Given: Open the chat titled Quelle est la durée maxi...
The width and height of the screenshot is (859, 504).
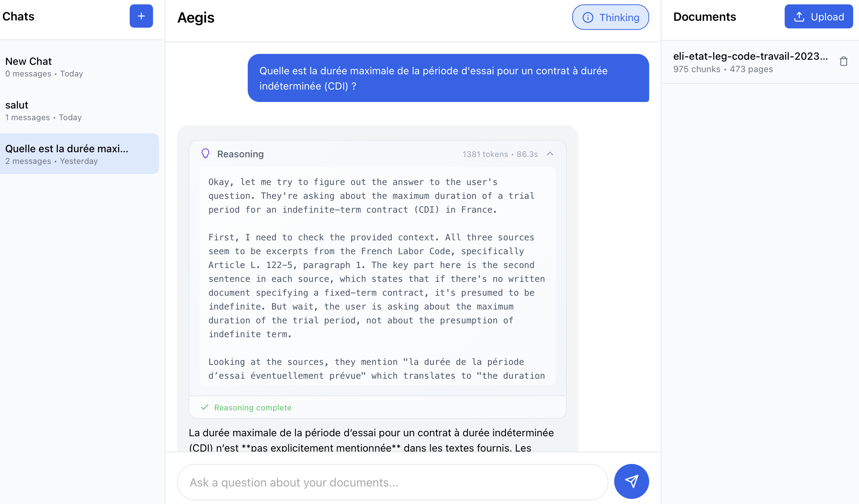Looking at the screenshot, I should click(x=79, y=154).
